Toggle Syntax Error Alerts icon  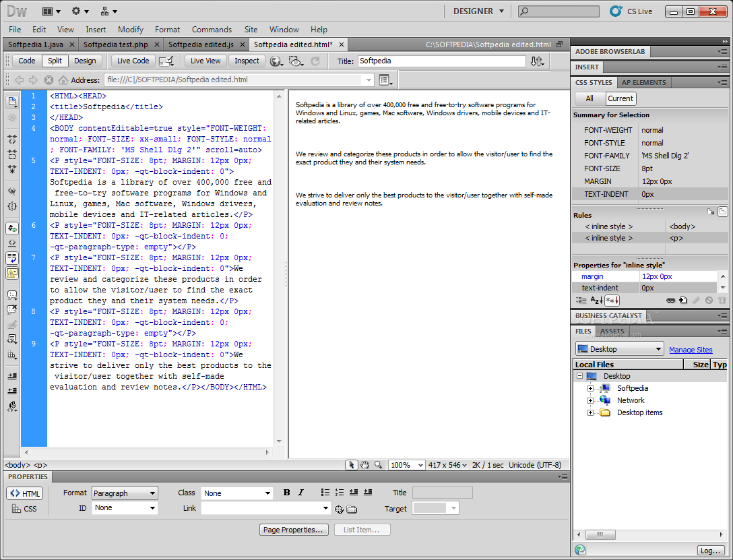click(12, 272)
